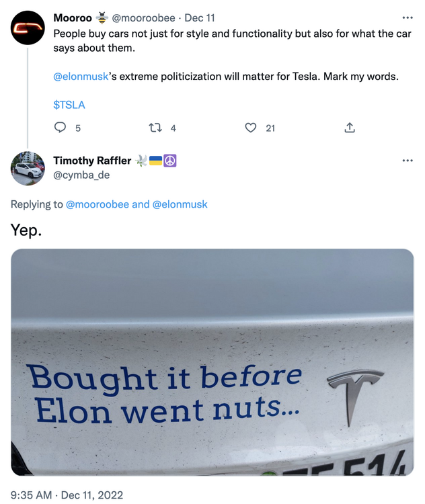Click the reply text "Yep."
Image resolution: width=425 pixels, height=504 pixels.
click(26, 230)
